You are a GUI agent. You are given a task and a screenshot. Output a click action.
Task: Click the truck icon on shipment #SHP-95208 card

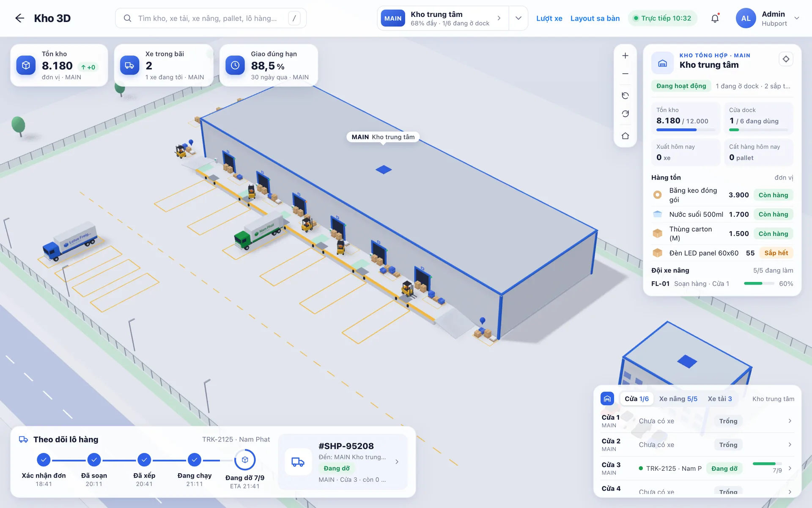click(x=298, y=462)
